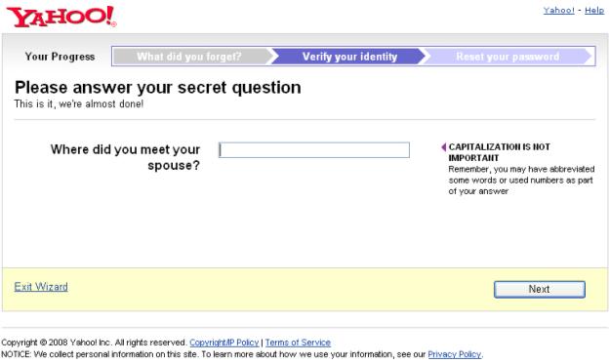Click the purple arrow beside capitalization hint
610x364 pixels.
click(x=443, y=147)
